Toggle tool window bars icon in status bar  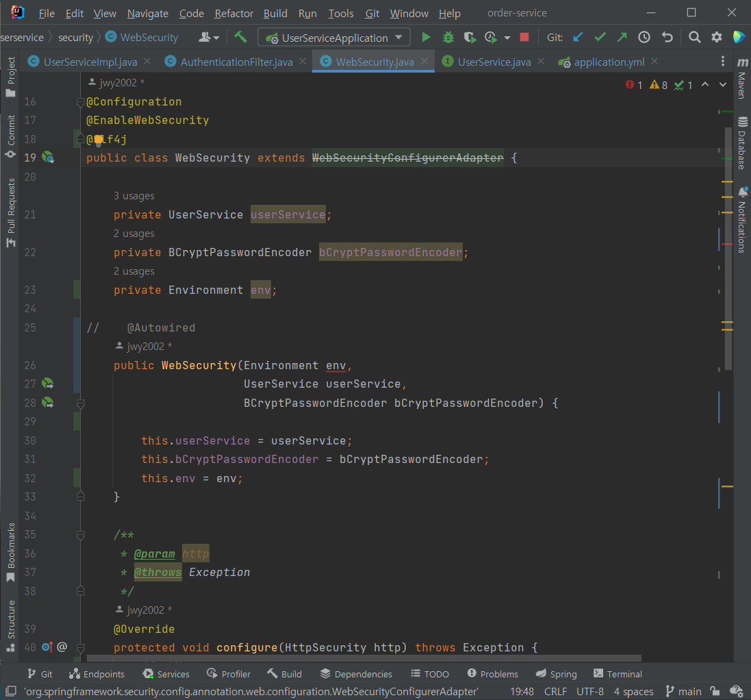tap(10, 692)
